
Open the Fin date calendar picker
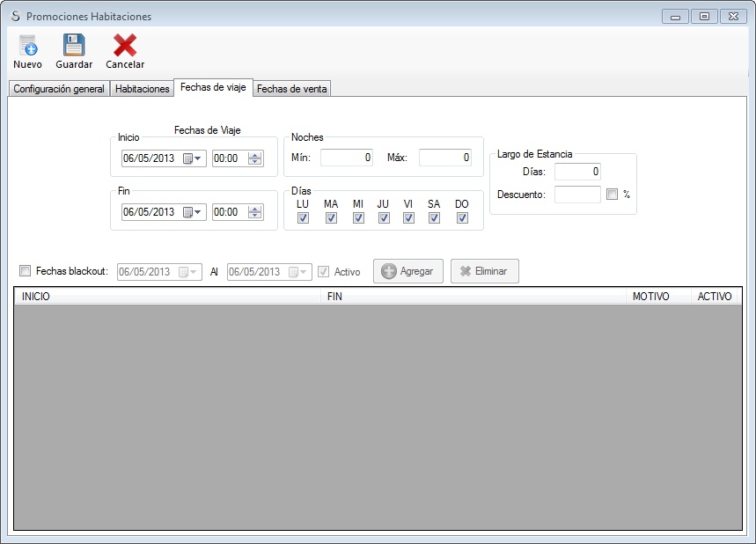click(x=192, y=212)
